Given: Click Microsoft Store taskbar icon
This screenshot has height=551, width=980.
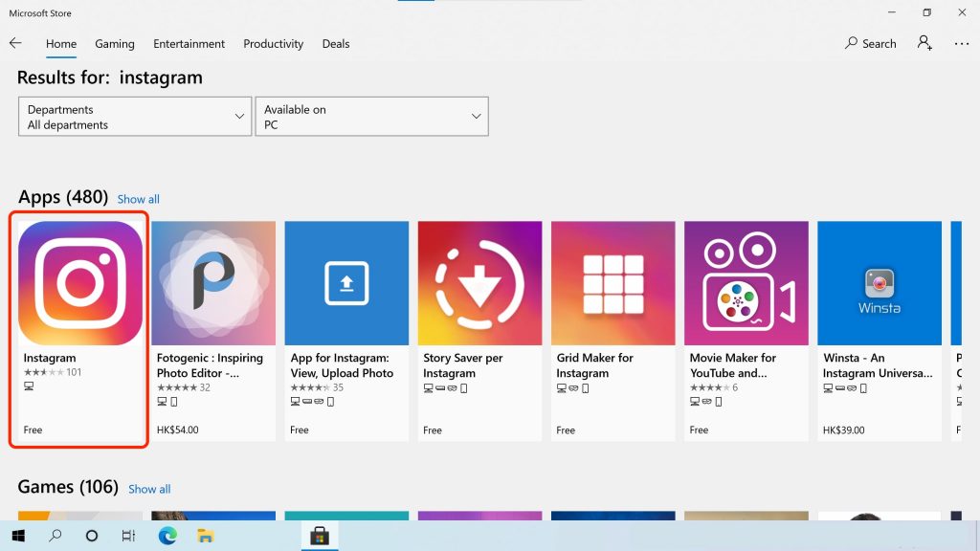Looking at the screenshot, I should point(320,536).
